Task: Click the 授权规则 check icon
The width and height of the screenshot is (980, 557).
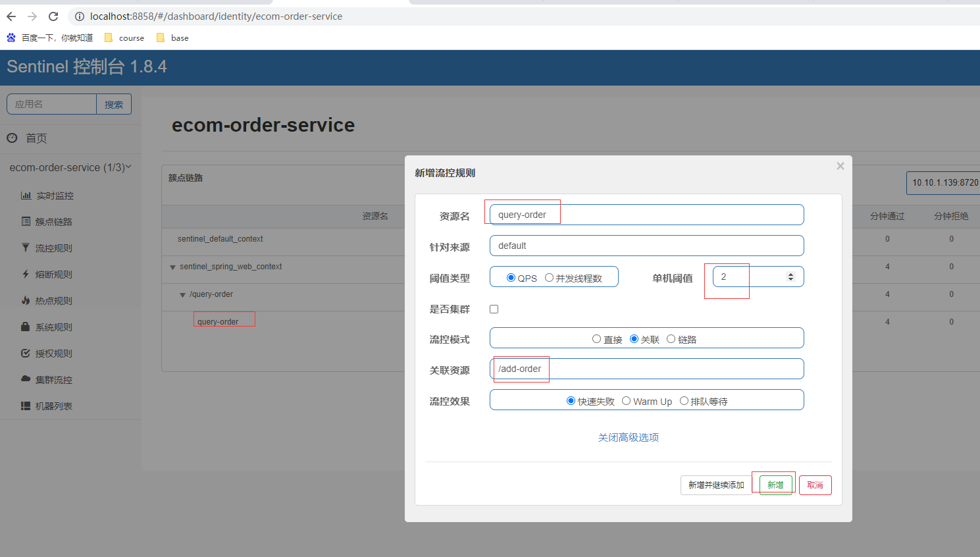Action: point(26,353)
